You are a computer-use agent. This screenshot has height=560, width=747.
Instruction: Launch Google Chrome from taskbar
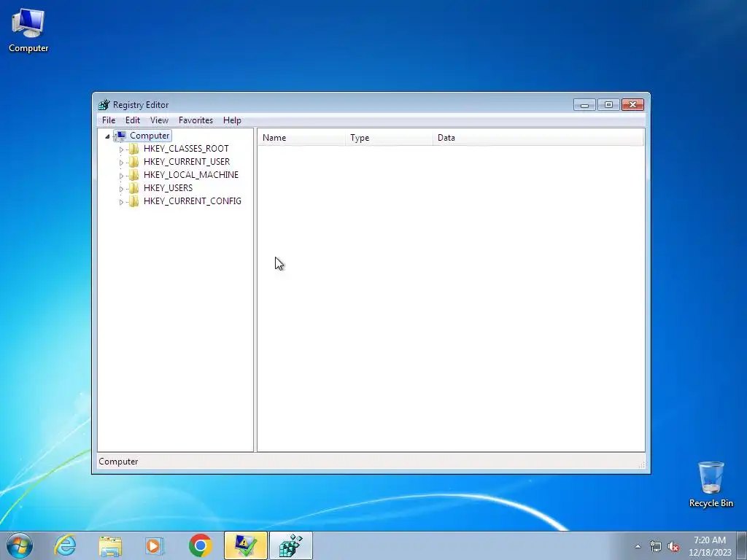[201, 545]
